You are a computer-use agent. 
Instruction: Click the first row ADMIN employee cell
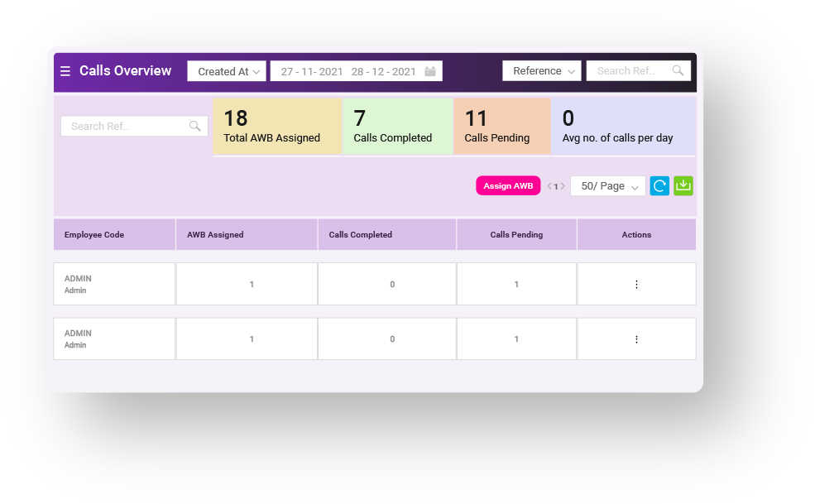(114, 284)
